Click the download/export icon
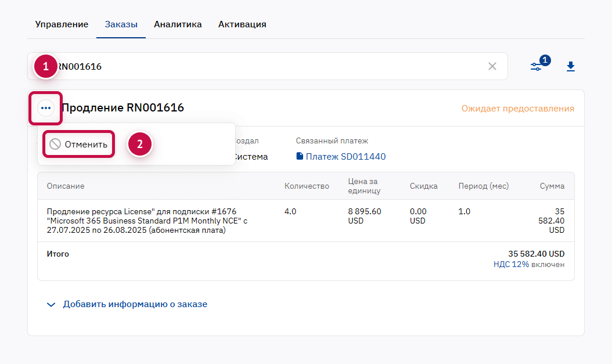Viewport: 612px width, 364px height. point(571,66)
